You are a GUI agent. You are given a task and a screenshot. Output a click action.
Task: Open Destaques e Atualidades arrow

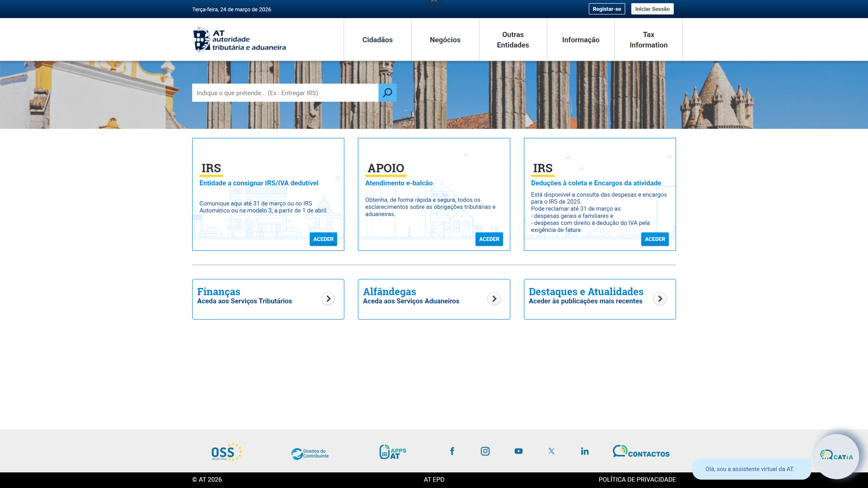coord(660,299)
